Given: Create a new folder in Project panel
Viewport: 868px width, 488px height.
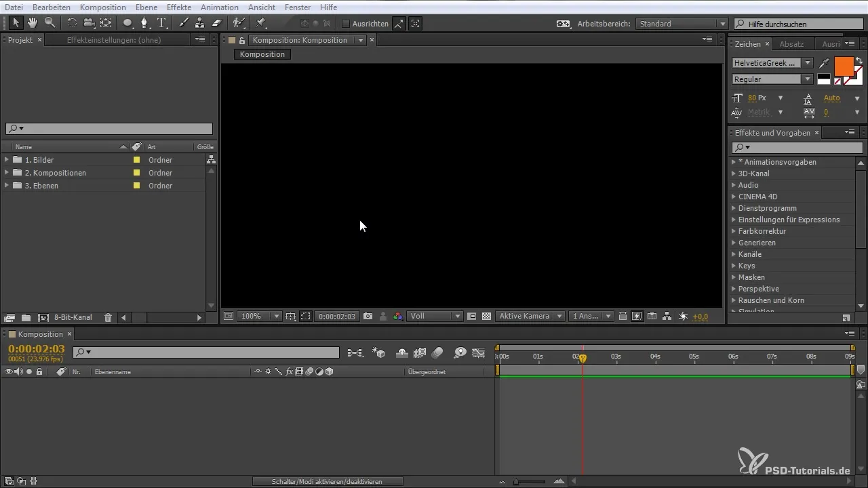Looking at the screenshot, I should coord(26,317).
